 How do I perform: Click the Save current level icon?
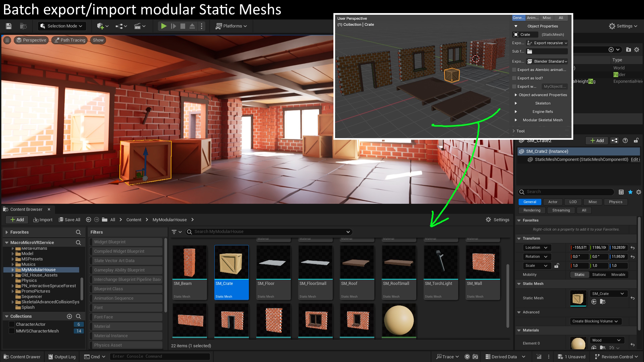point(9,26)
